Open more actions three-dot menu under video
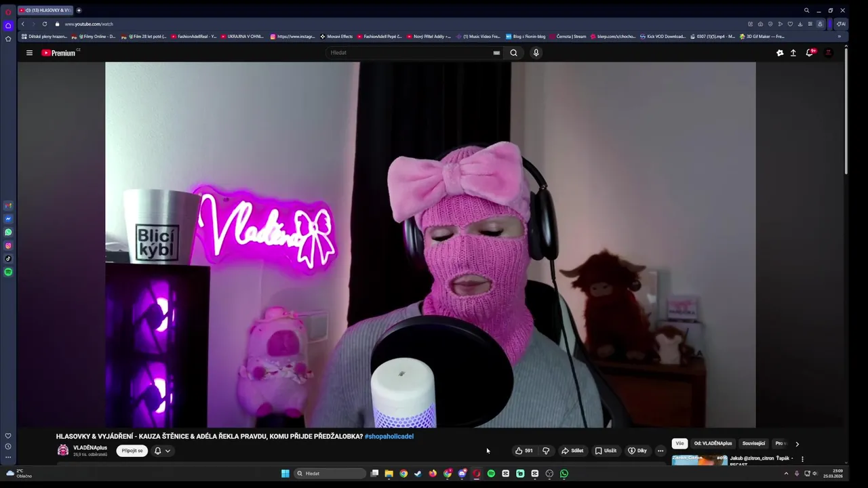This screenshot has height=488, width=868. click(x=660, y=451)
